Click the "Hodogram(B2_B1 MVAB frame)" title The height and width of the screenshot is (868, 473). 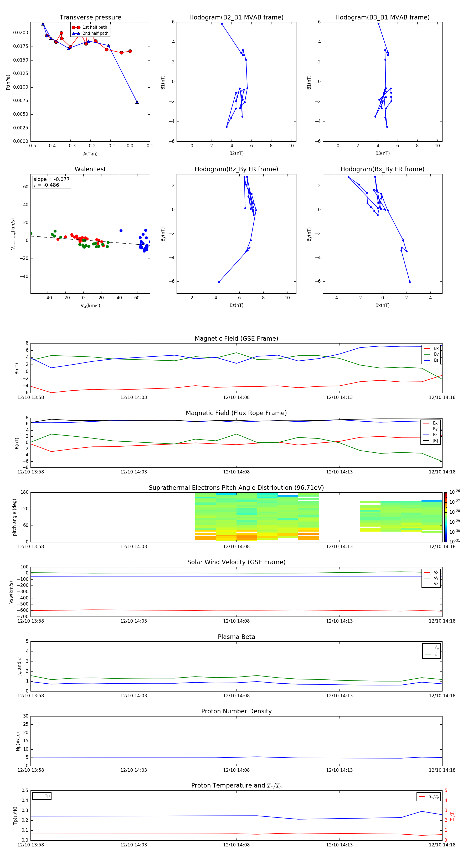point(236,18)
